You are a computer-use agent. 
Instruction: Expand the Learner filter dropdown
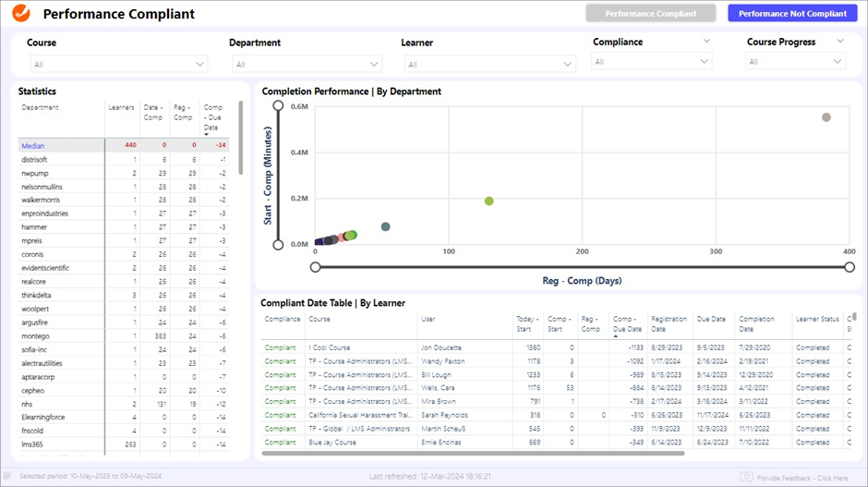pos(489,65)
